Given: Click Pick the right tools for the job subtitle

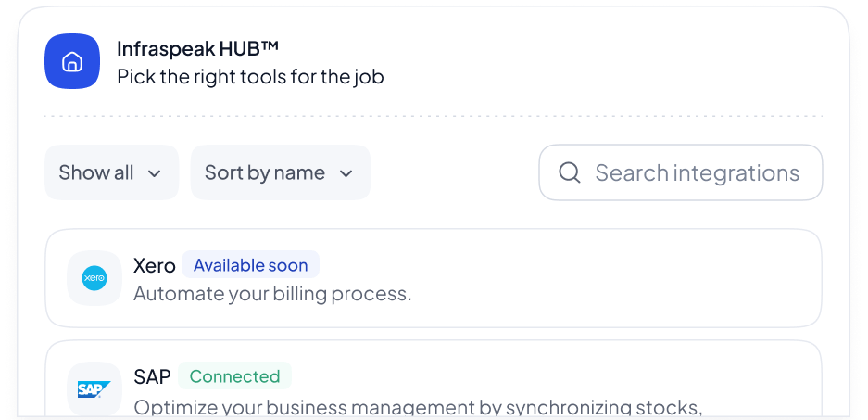Looking at the screenshot, I should click(x=250, y=76).
